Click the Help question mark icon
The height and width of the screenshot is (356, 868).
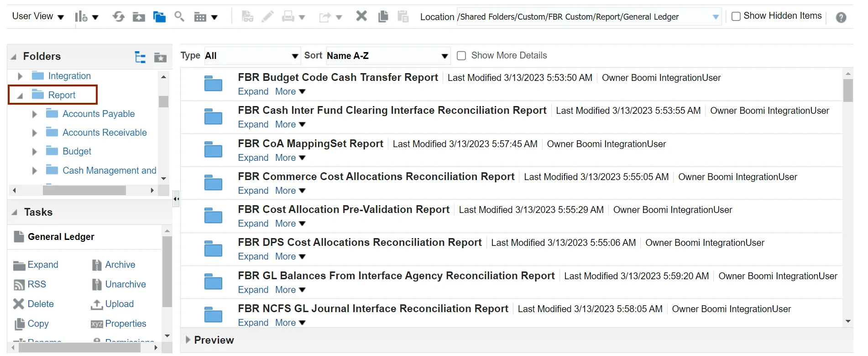(841, 17)
